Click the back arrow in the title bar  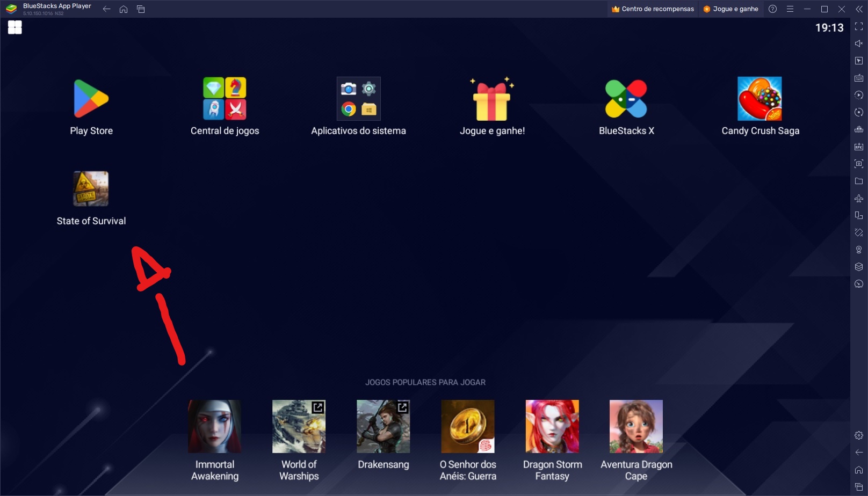click(106, 9)
